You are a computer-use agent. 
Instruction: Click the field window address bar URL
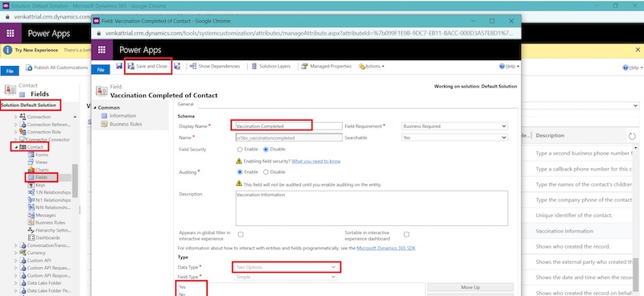(x=309, y=33)
